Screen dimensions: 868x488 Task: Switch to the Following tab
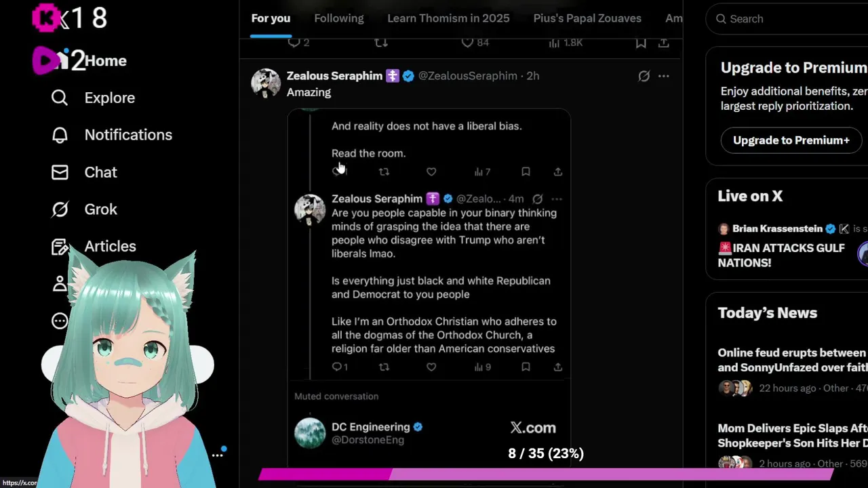click(339, 18)
